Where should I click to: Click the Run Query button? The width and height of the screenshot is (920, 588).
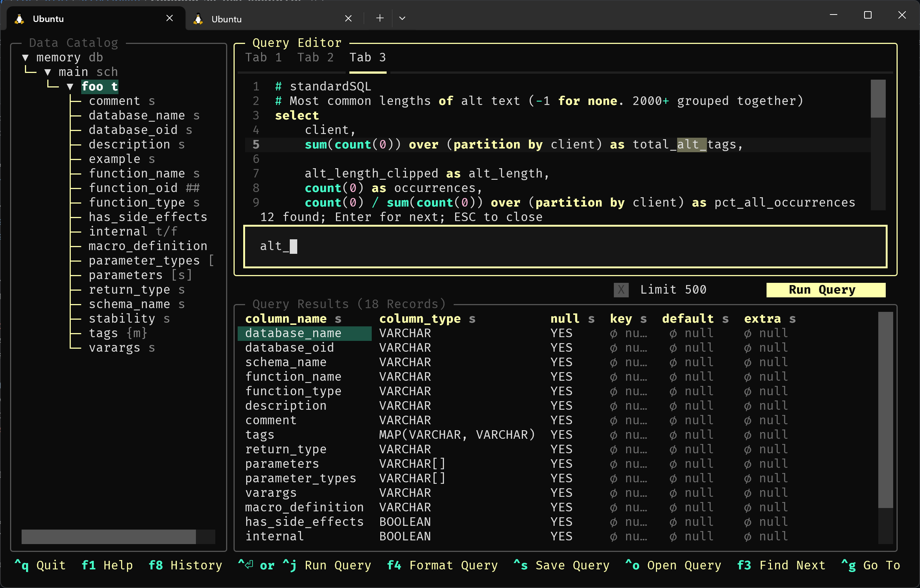coord(821,289)
